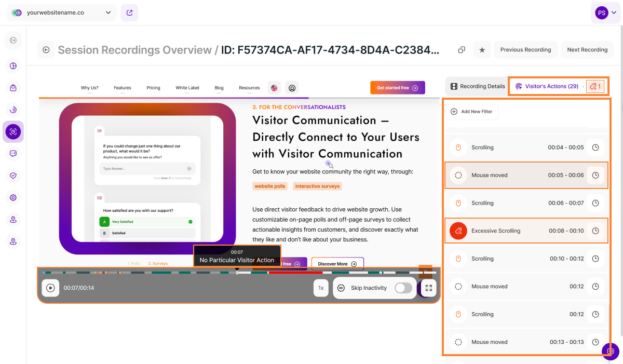Open the shield icon in the sidebar
The image size is (623, 364).
13,176
